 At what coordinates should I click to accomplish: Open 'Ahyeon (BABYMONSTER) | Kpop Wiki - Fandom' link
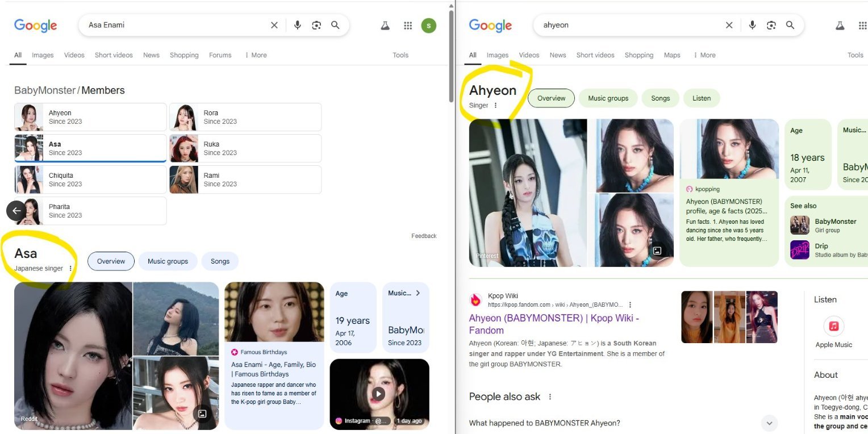(x=554, y=324)
